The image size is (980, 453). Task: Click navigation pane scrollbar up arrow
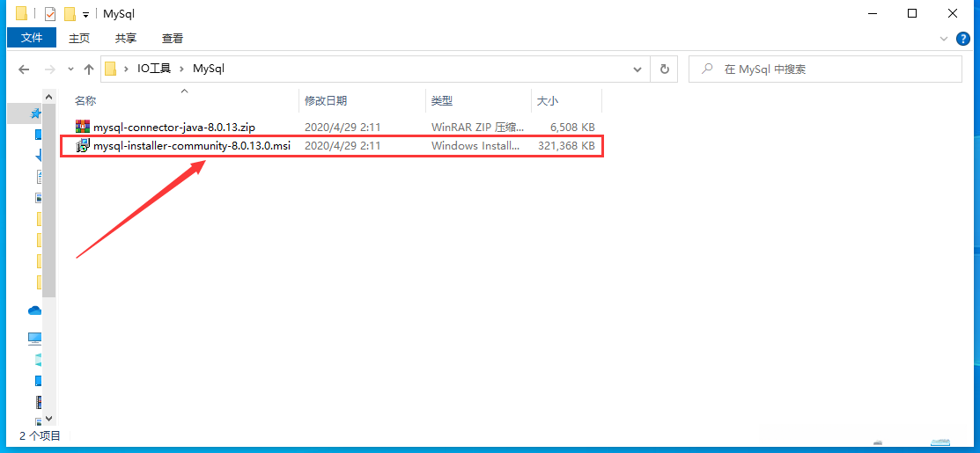point(49,97)
